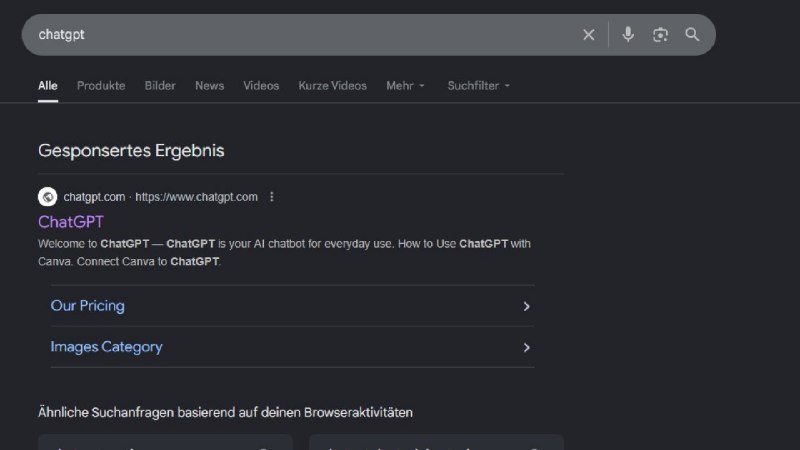Screen dimensions: 800x450
Task: Click the chevron on the Our Pricing row
Action: (x=526, y=306)
